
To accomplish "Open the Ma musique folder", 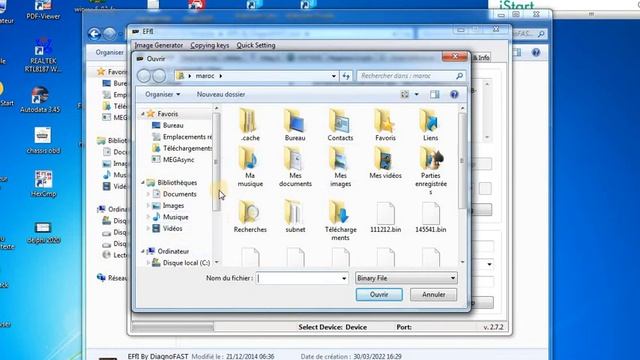I will click(x=250, y=167).
